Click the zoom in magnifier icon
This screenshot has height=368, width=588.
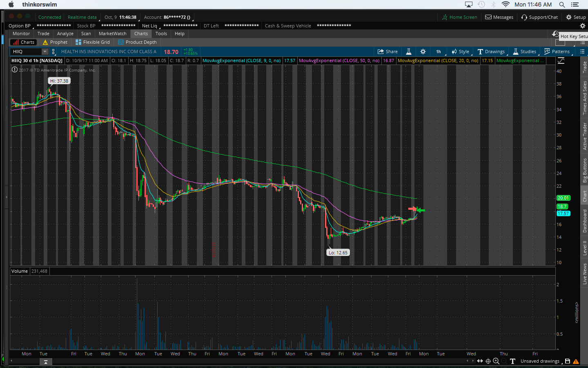coord(496,361)
